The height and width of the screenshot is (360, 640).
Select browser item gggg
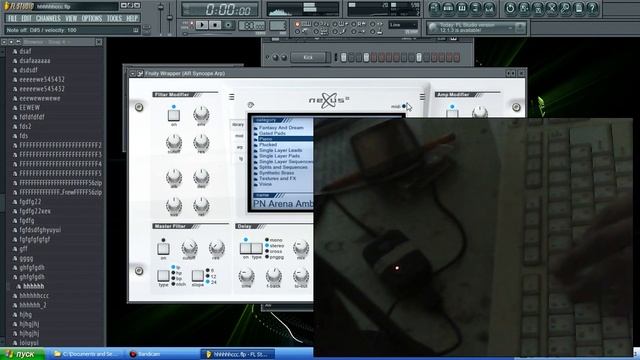[x=27, y=258]
